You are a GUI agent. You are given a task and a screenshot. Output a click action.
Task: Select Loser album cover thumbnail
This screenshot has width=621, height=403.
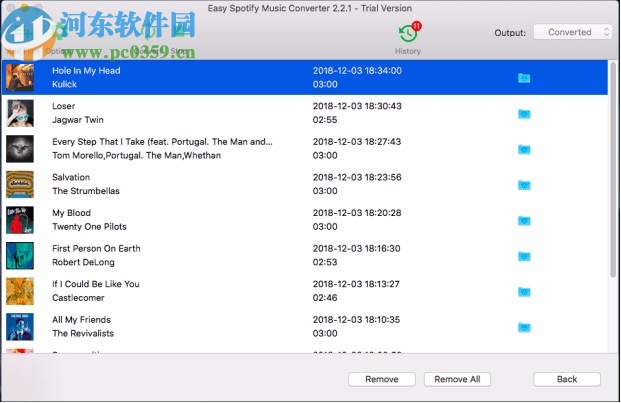(20, 113)
